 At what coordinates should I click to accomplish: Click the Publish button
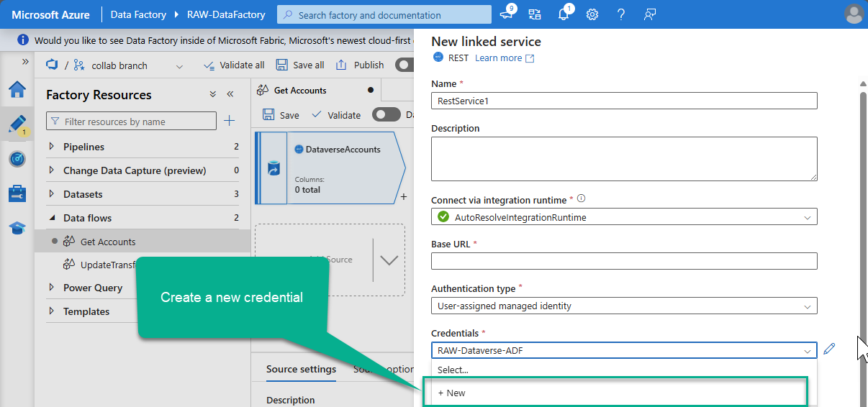pos(360,65)
